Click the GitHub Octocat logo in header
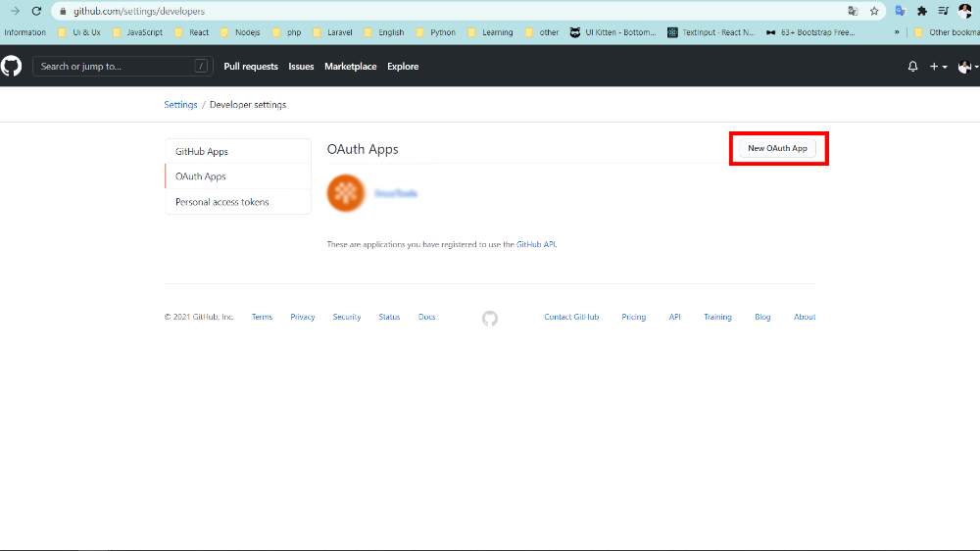 click(x=11, y=67)
